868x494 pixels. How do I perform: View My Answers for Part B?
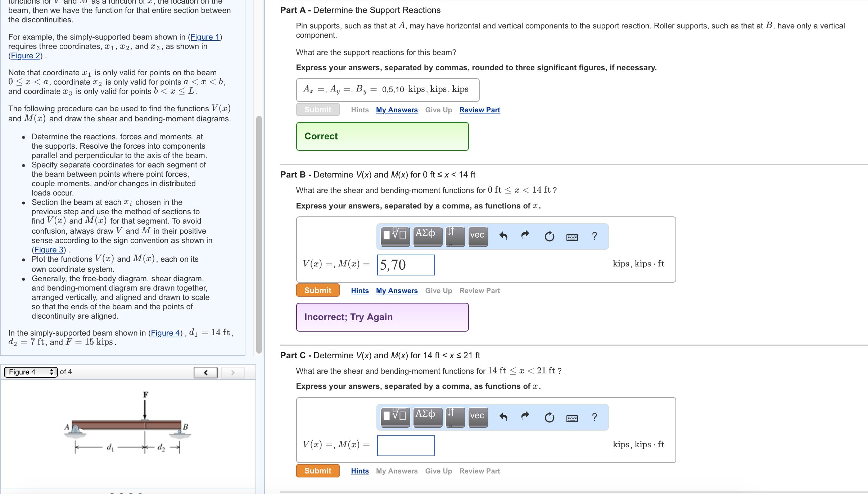click(x=397, y=290)
